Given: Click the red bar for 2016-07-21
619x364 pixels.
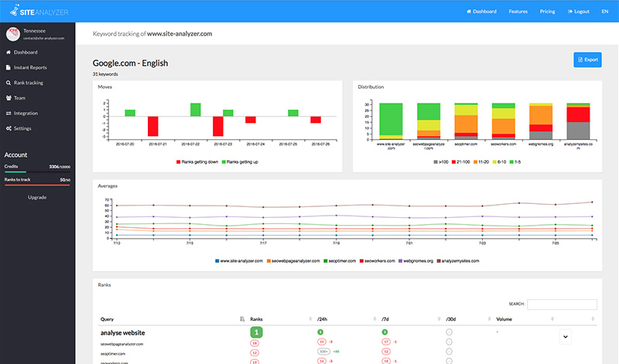Looking at the screenshot, I should pos(152,126).
